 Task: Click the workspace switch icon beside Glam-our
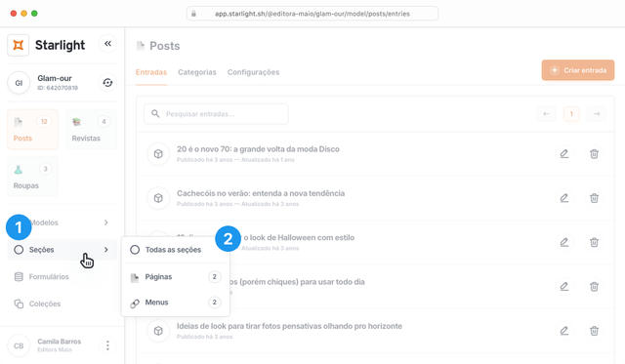pyautogui.click(x=107, y=83)
